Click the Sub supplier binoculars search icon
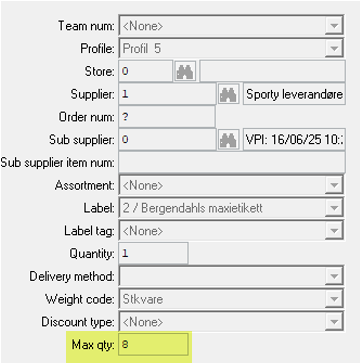360x363 pixels. click(x=228, y=139)
